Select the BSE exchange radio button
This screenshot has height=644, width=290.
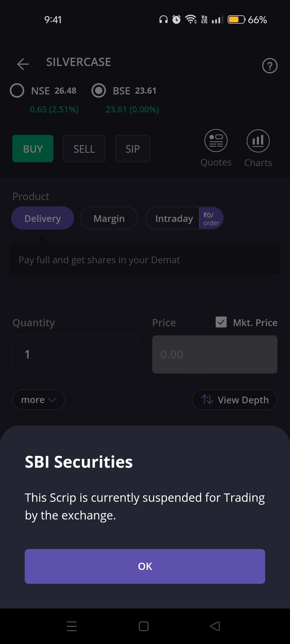click(x=99, y=91)
